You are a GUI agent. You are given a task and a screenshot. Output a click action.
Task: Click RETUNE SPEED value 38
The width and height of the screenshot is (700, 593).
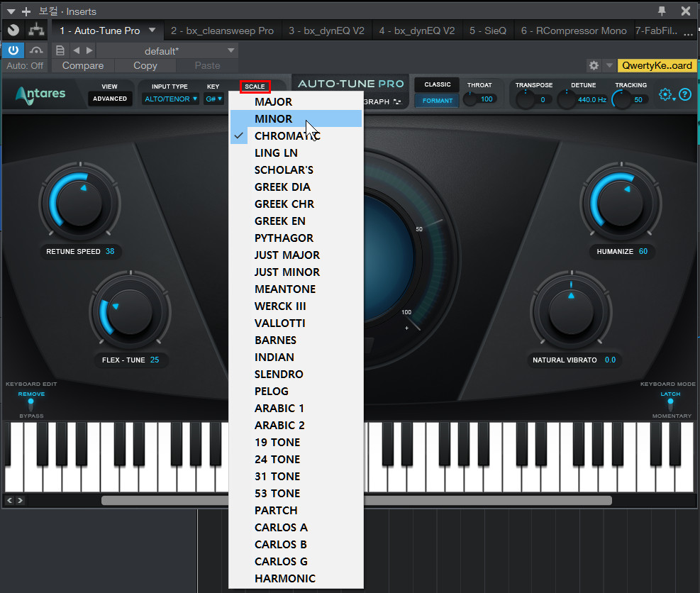click(110, 251)
